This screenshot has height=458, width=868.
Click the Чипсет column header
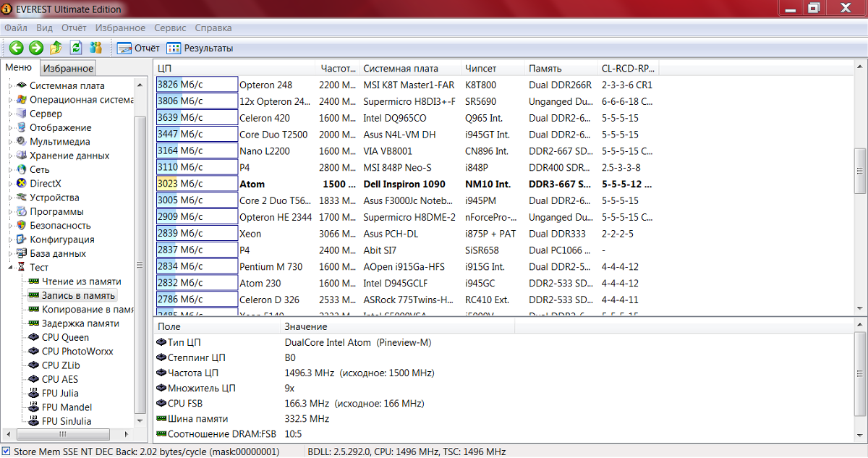[x=481, y=69]
